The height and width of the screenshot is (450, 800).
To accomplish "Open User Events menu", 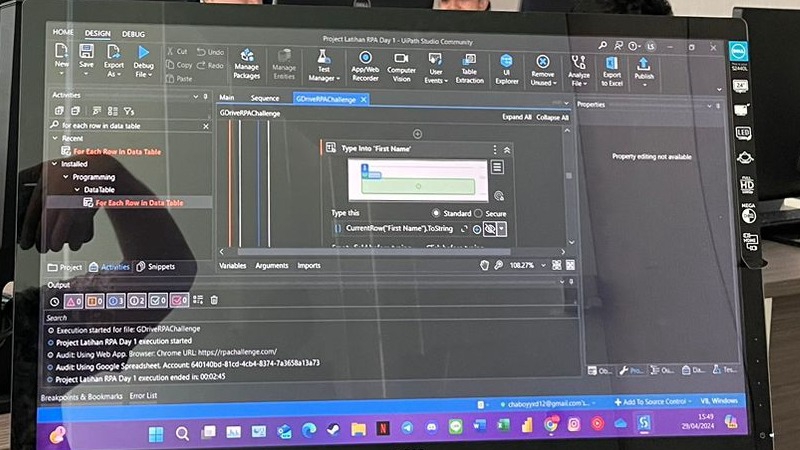I will (x=435, y=68).
